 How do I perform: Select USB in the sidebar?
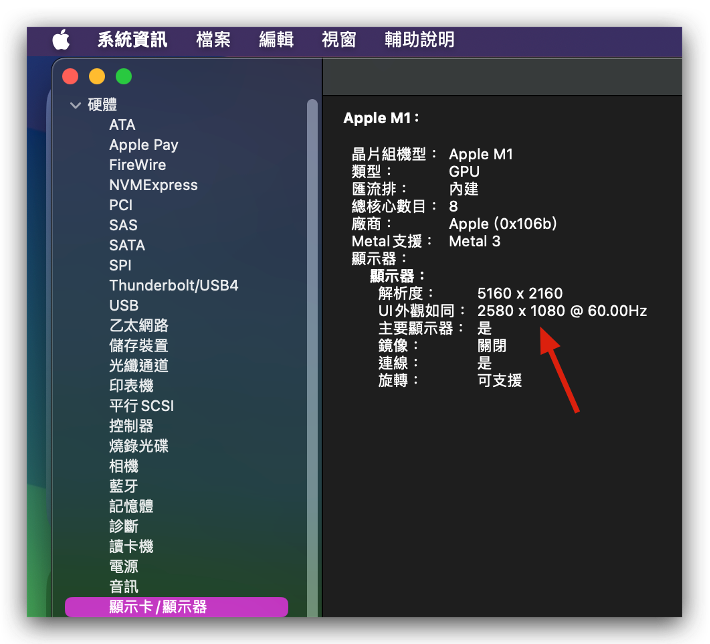click(124, 306)
